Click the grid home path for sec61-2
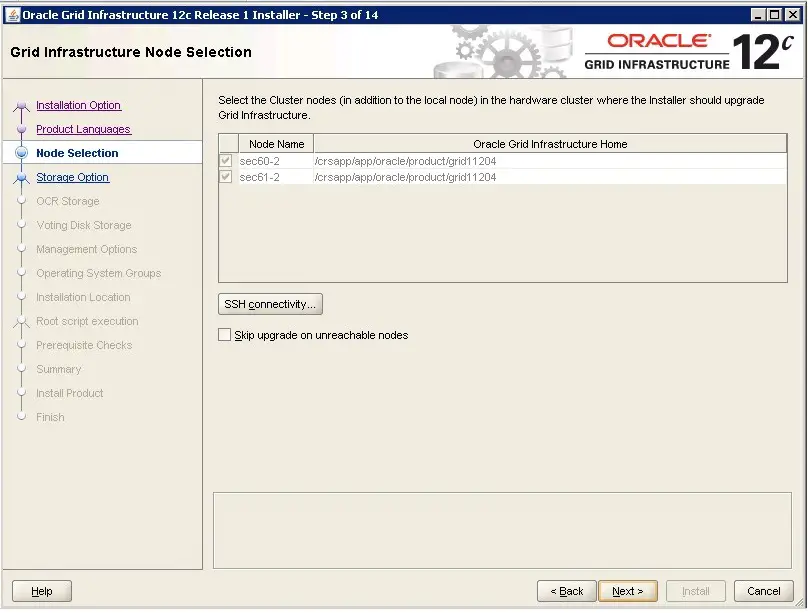The width and height of the screenshot is (808, 613). (x=550, y=177)
